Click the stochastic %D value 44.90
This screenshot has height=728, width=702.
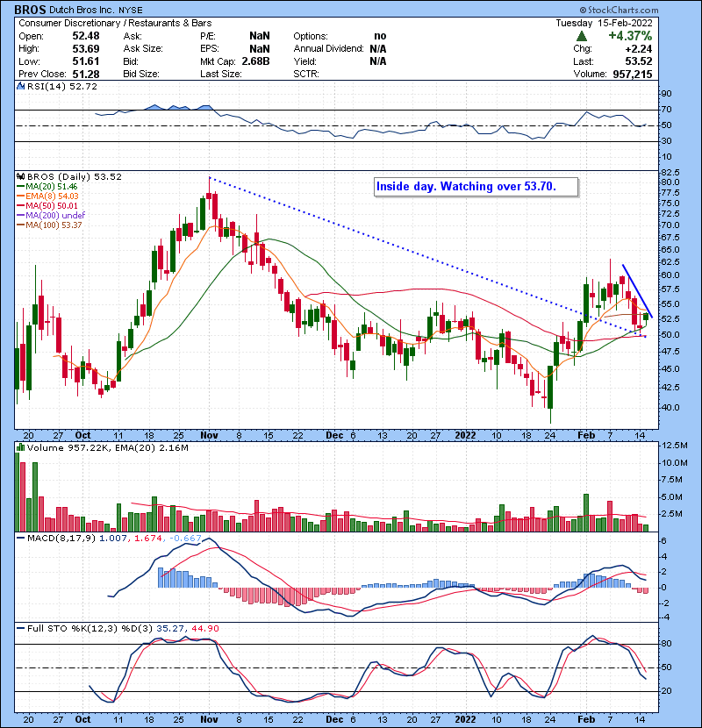pyautogui.click(x=205, y=629)
